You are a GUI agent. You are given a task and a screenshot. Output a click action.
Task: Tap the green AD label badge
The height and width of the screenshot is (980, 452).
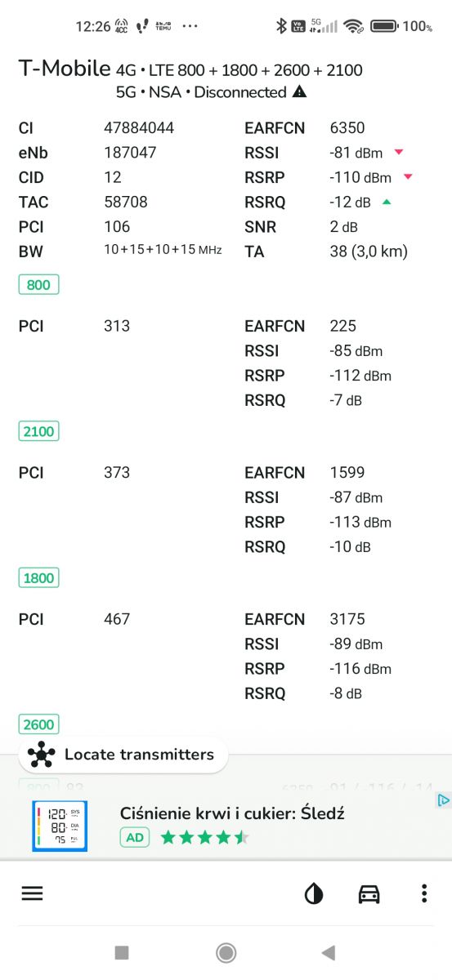[x=135, y=837]
